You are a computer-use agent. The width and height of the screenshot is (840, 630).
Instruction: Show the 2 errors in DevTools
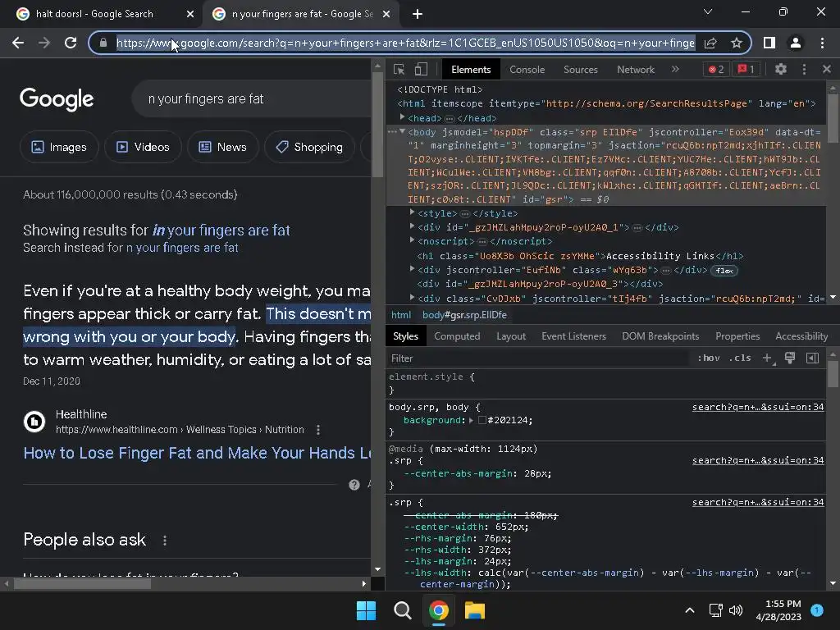(716, 69)
